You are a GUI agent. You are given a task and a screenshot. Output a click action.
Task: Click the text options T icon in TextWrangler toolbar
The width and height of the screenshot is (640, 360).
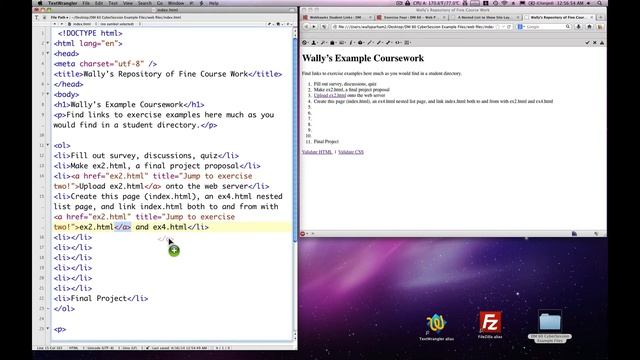37,18
